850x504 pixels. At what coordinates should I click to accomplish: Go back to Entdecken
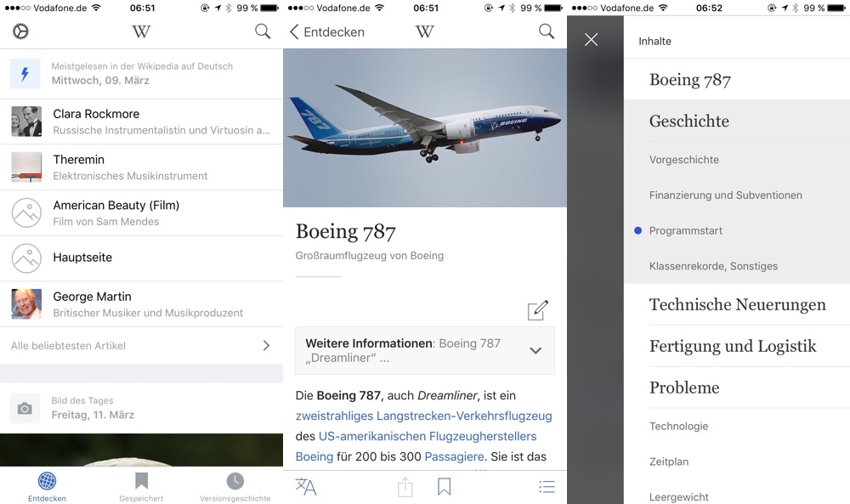[x=327, y=32]
